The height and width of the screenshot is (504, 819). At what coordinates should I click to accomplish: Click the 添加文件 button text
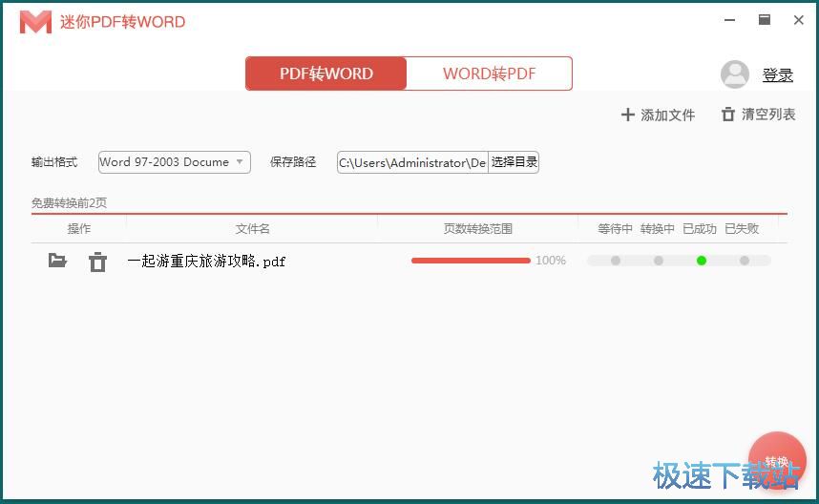667,115
